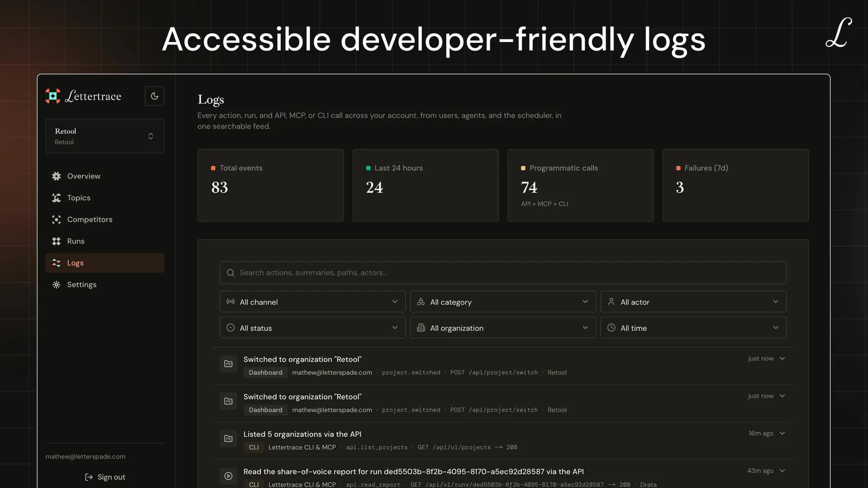
Task: Click 'GET /api/v1/projects' path text
Action: [x=454, y=447]
